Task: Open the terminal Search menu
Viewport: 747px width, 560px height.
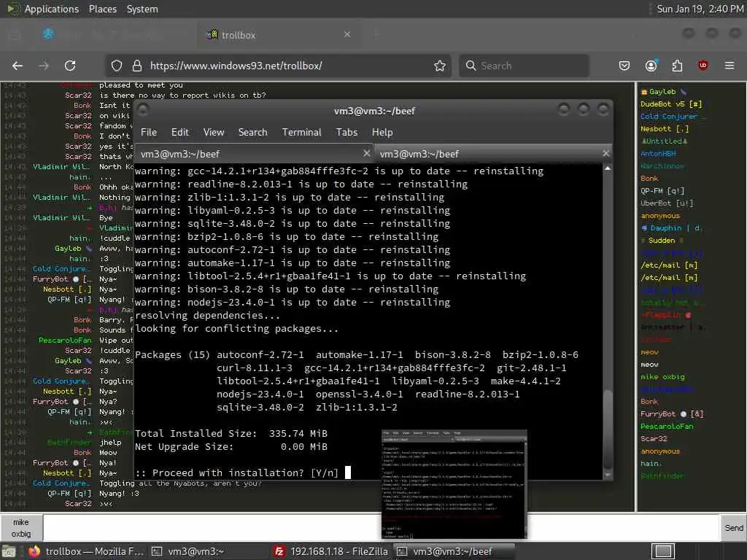Action: pyautogui.click(x=252, y=133)
